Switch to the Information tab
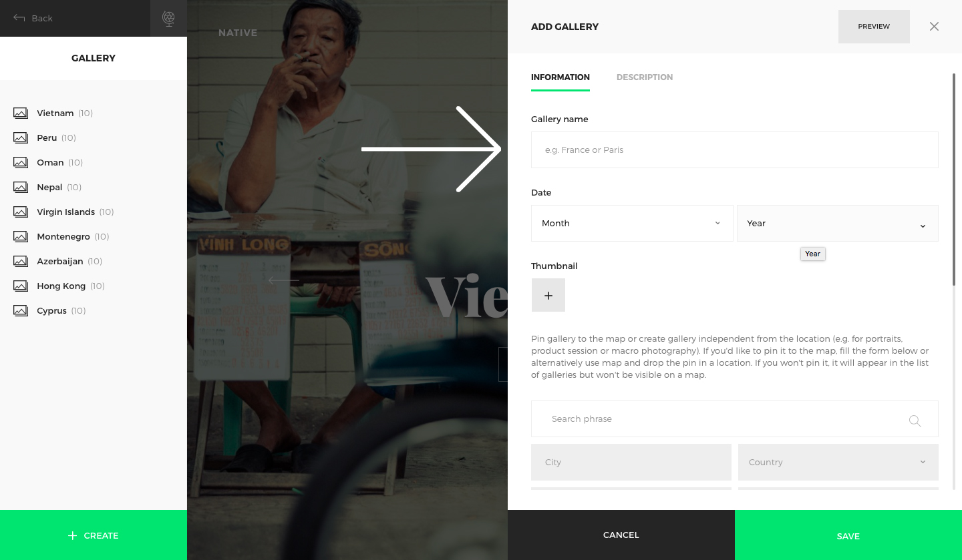962x560 pixels. (x=560, y=77)
